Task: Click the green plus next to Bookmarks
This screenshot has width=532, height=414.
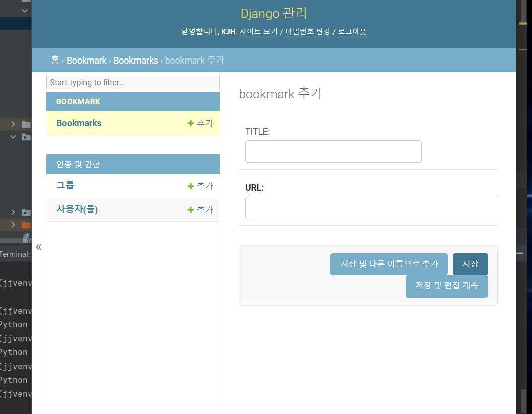Action: pos(190,123)
